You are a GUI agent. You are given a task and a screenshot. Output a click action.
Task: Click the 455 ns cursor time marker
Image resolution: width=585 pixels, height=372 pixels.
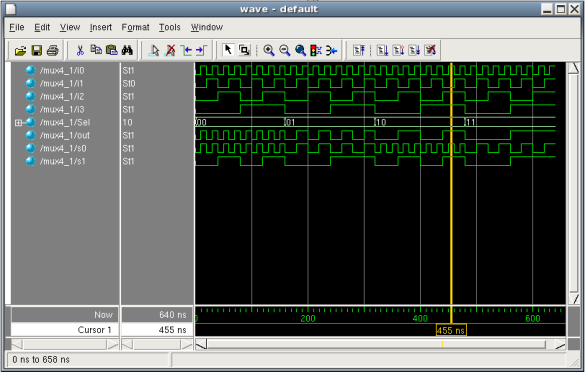[451, 330]
